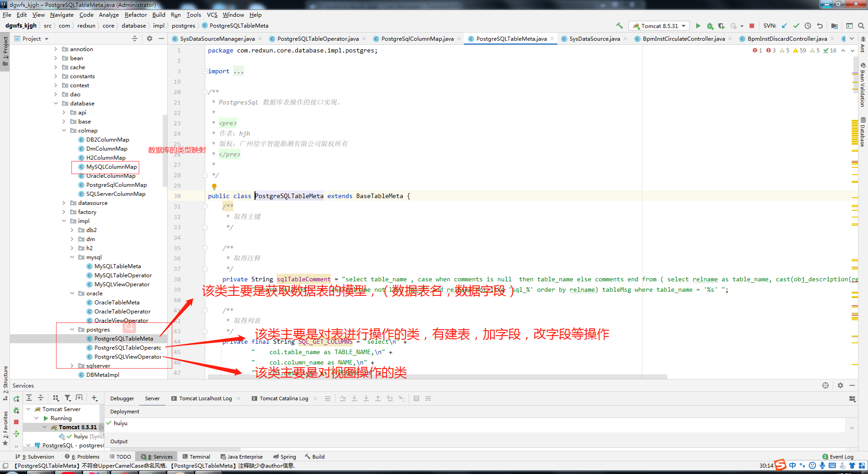Open the Refactor menu

coord(136,14)
